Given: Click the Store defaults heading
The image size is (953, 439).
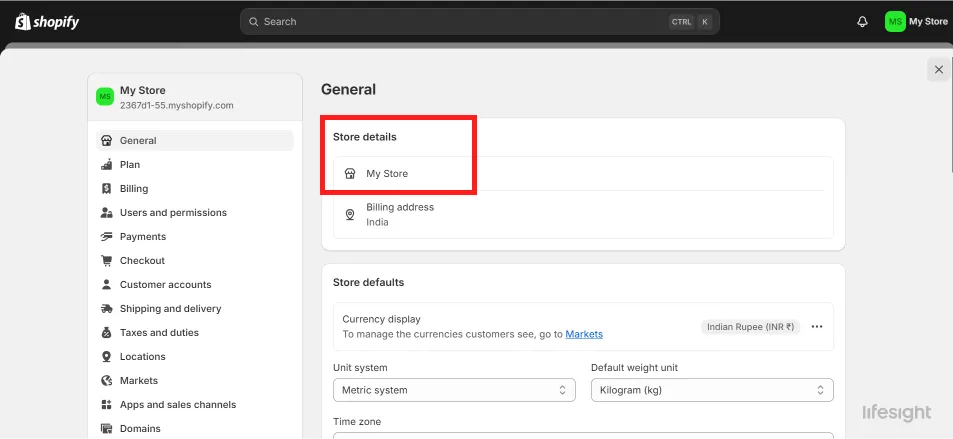Looking at the screenshot, I should pos(368,282).
